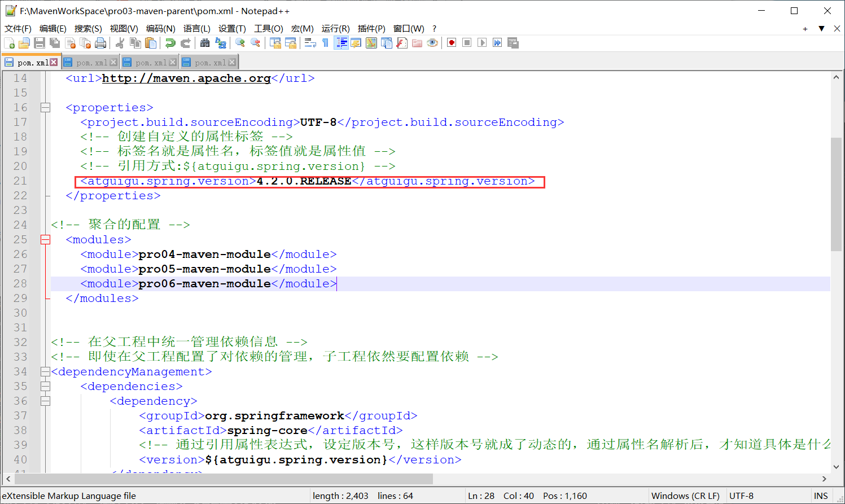
Task: Collapse dependency fold on line 36
Action: point(46,401)
